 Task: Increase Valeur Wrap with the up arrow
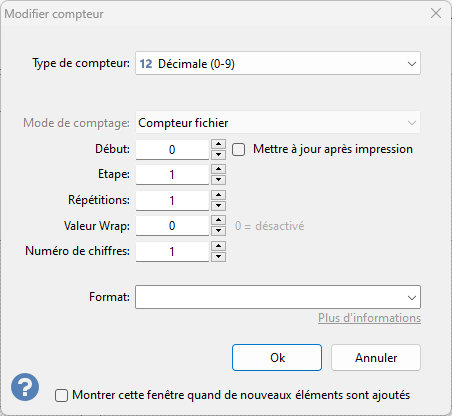click(218, 220)
